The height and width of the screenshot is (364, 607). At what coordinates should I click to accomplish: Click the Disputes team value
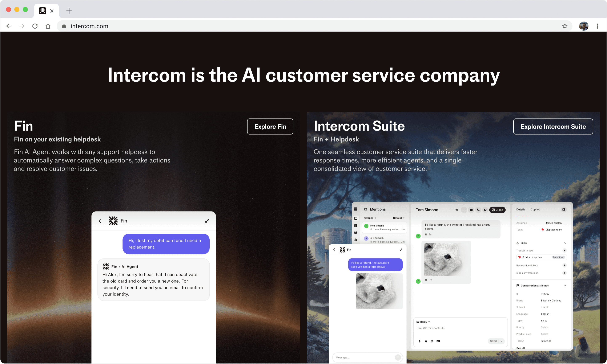pos(551,230)
